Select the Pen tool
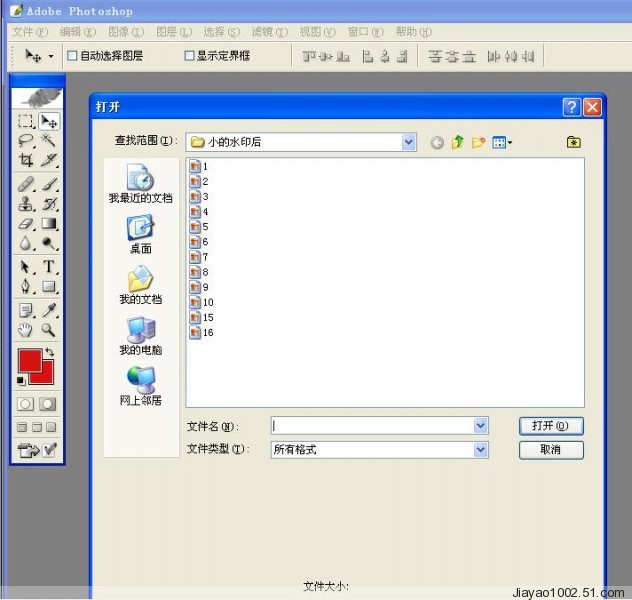 coord(26,287)
